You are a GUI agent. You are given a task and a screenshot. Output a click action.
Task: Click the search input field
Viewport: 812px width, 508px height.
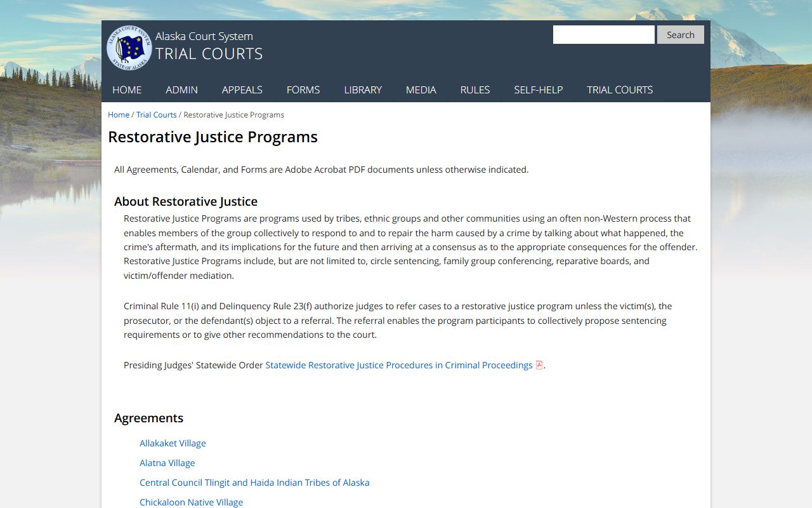click(603, 35)
